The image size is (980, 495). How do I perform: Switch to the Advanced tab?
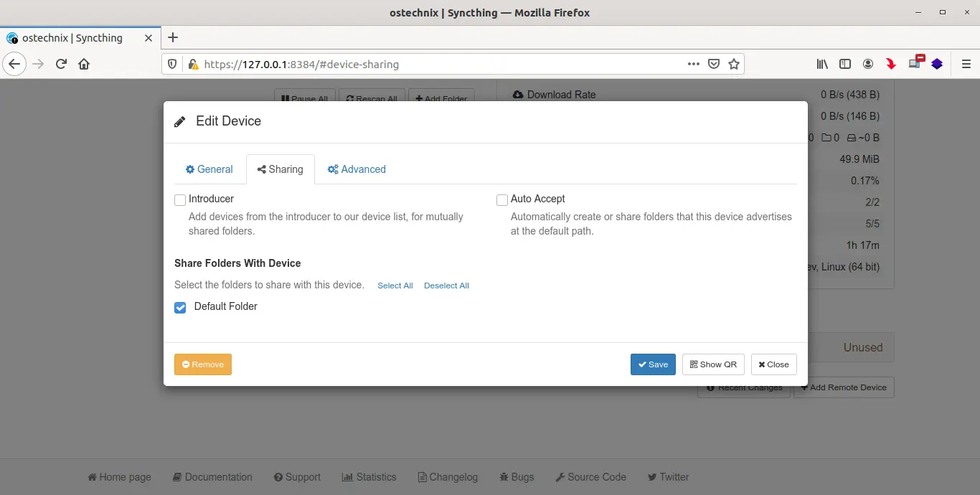357,169
